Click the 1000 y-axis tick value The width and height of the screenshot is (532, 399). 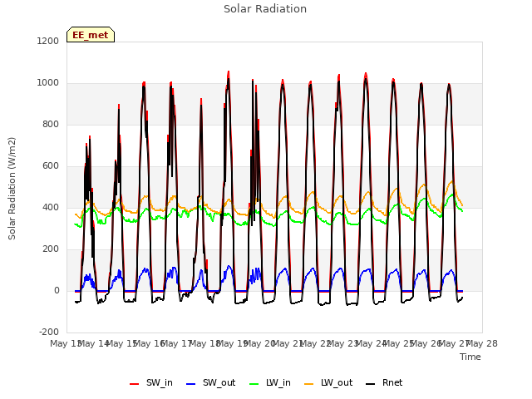tap(48, 83)
